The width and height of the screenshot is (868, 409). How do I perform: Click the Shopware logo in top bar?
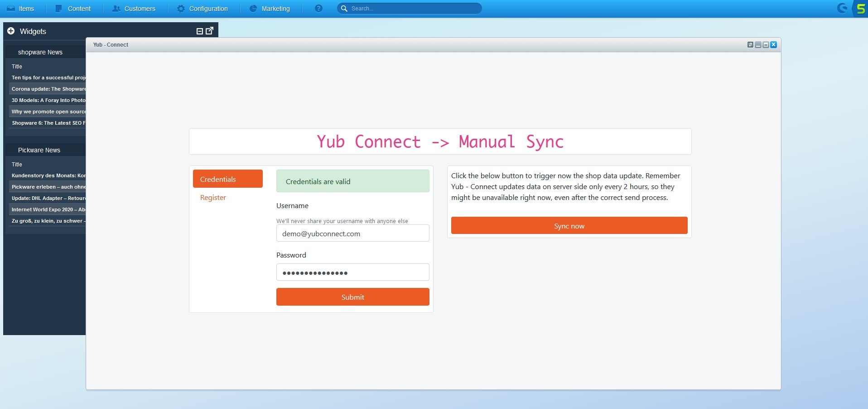(x=842, y=8)
